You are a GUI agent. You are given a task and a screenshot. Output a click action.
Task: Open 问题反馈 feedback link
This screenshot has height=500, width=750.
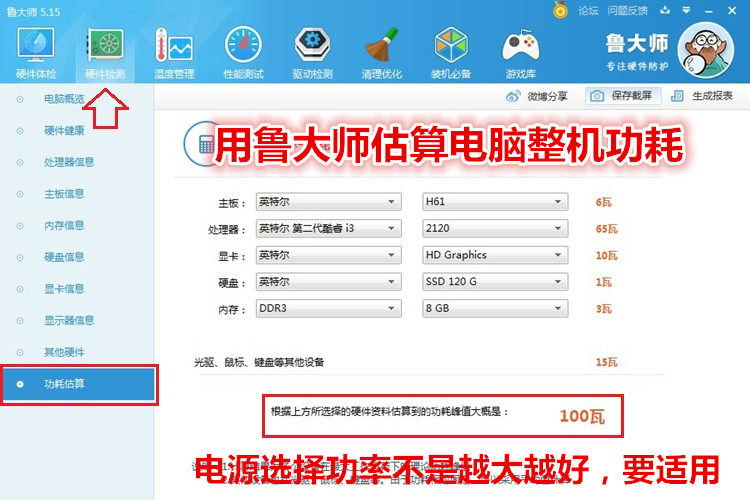coord(628,10)
